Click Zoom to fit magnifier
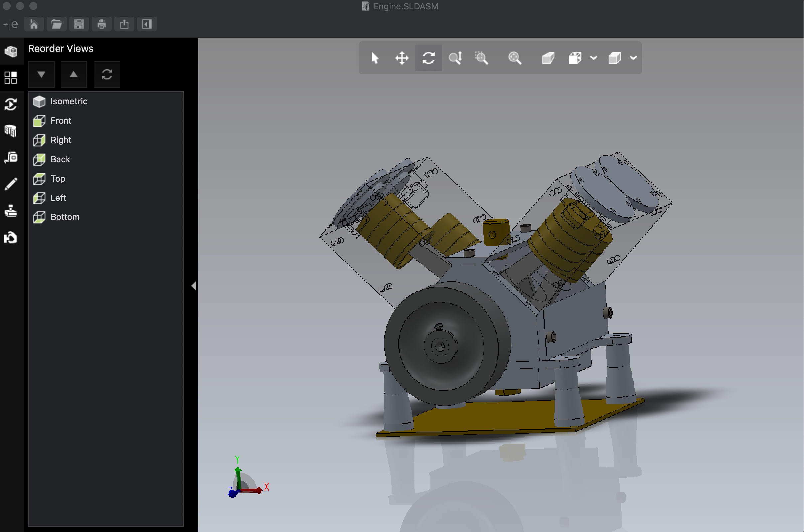This screenshot has height=532, width=804. coord(515,58)
